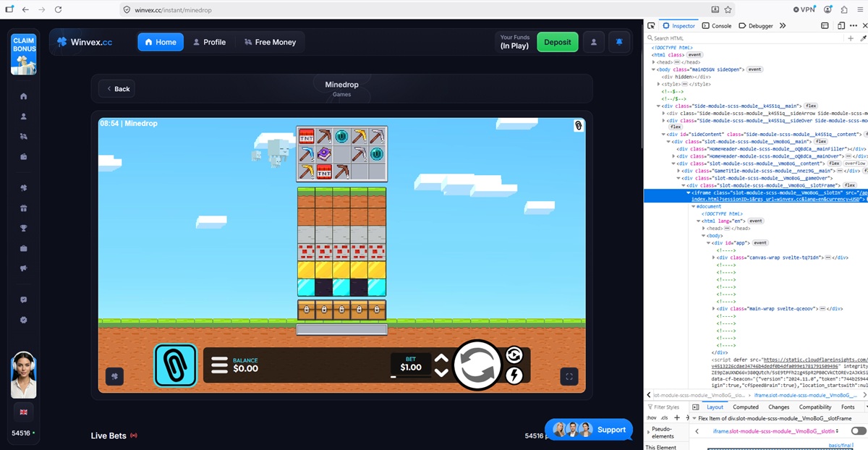
Task: Expand the head element node
Action: (x=653, y=62)
